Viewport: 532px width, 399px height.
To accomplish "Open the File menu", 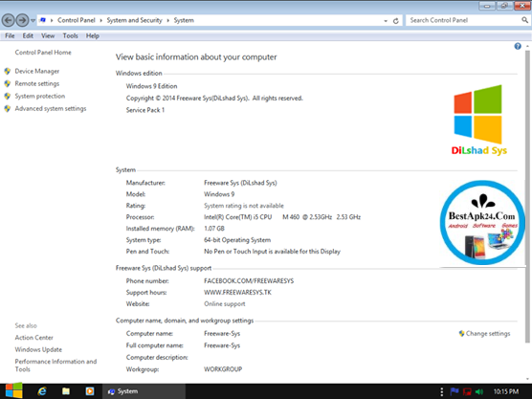I will click(10, 35).
